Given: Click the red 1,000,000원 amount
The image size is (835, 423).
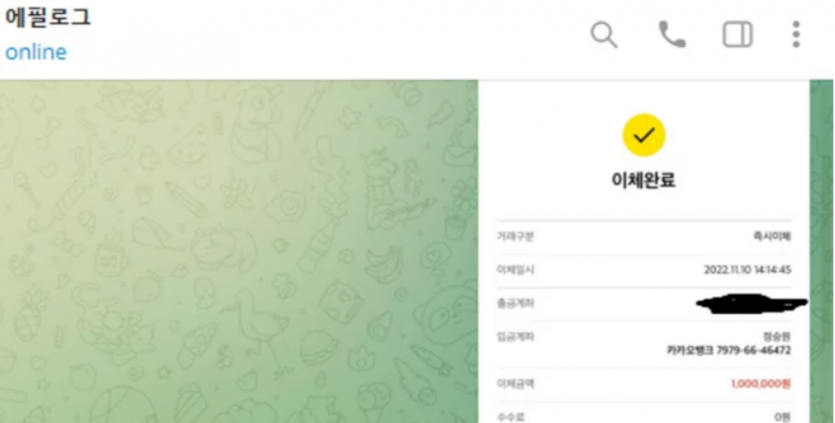Looking at the screenshot, I should click(x=761, y=384).
